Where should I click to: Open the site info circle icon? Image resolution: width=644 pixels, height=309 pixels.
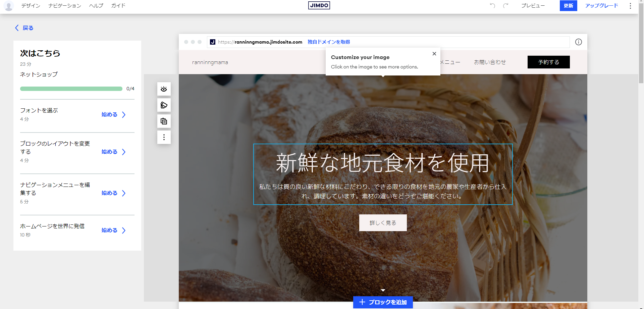[x=578, y=42]
